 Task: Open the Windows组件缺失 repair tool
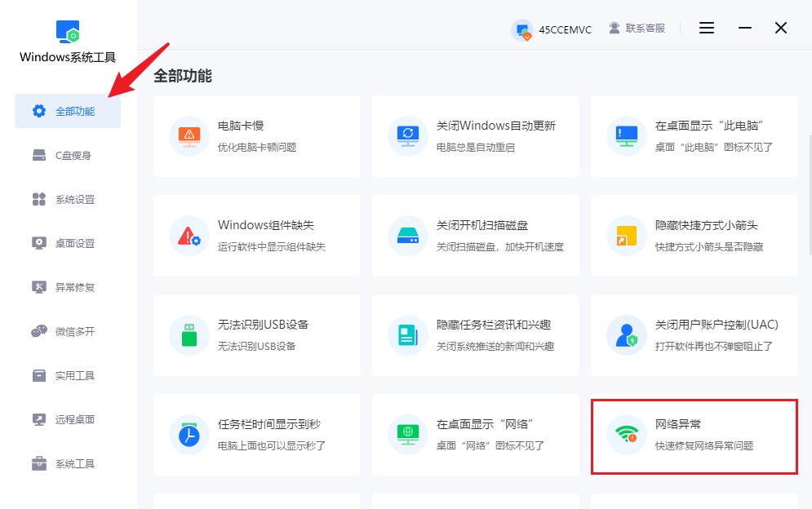189,235
